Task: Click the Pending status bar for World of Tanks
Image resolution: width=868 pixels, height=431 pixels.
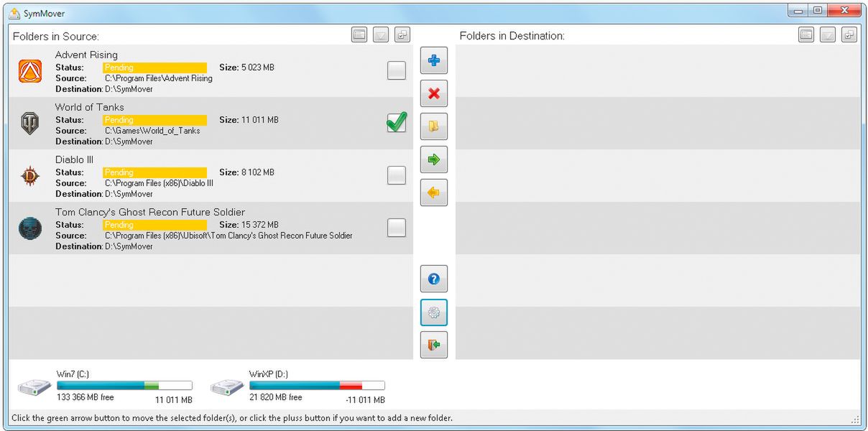Action: tap(154, 120)
